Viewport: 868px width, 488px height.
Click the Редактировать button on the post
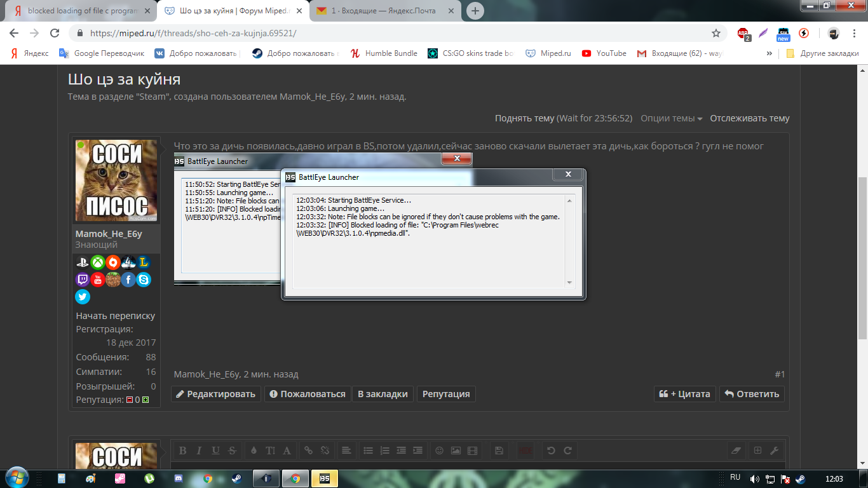point(216,394)
